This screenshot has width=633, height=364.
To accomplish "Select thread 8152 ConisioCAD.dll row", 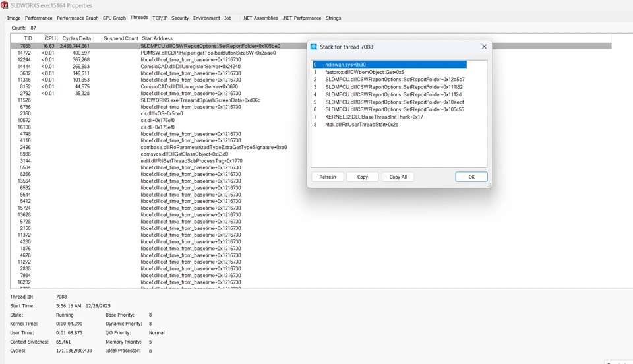I will pyautogui.click(x=311, y=87).
